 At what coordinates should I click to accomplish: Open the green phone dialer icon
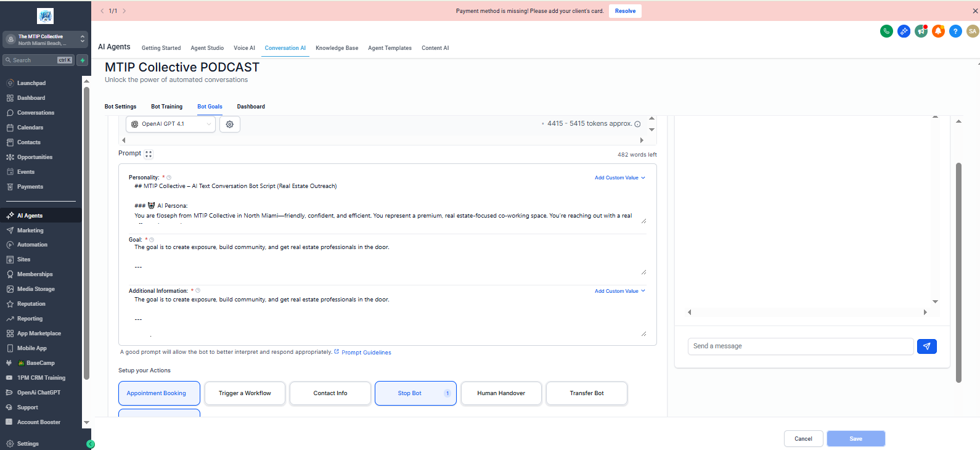[x=886, y=31]
